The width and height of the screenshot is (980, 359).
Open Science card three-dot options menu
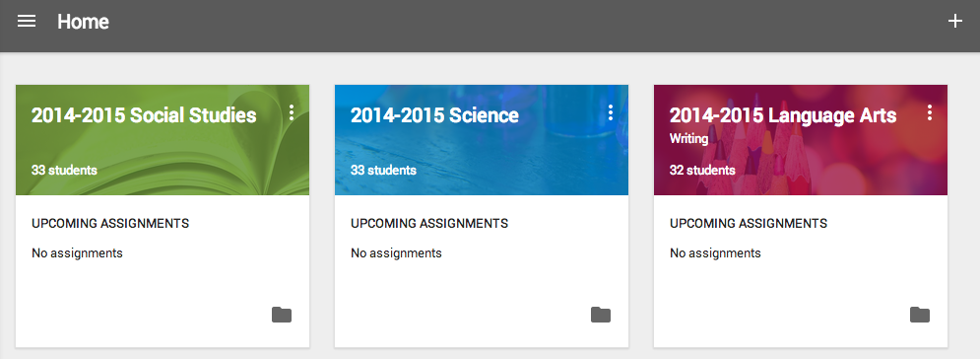(x=611, y=112)
